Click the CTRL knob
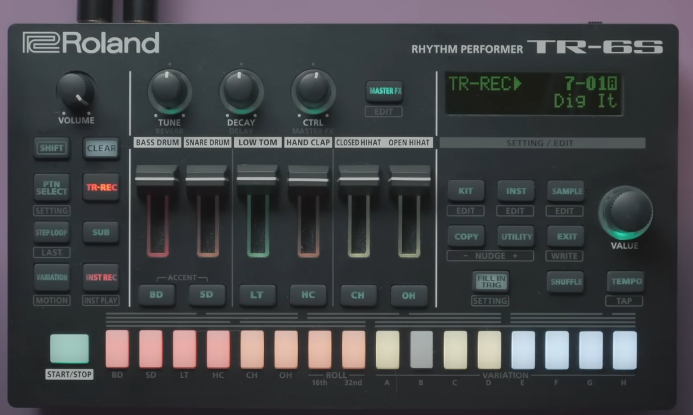The width and height of the screenshot is (693, 415). [313, 91]
